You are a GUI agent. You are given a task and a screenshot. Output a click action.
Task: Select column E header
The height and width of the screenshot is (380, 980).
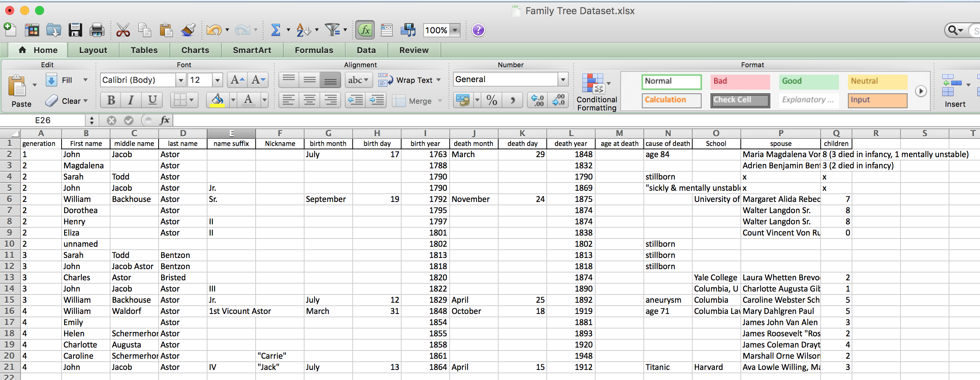point(231,134)
